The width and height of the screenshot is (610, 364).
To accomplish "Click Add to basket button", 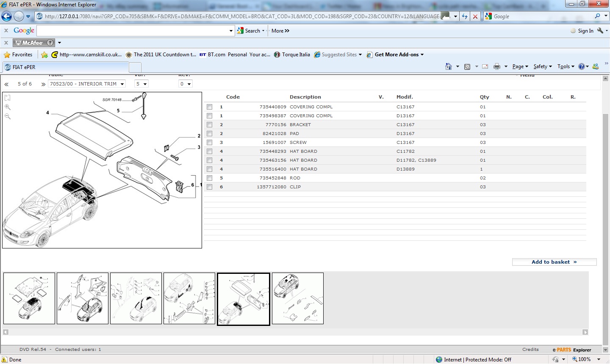I will tap(554, 262).
